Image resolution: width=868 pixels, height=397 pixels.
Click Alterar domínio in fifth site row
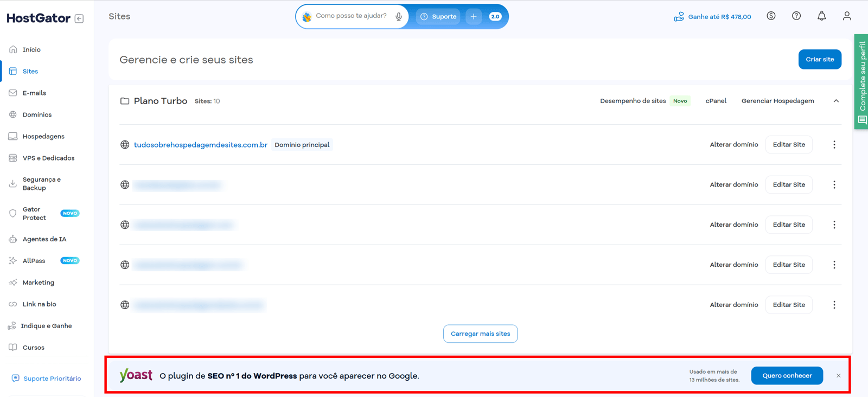coord(734,305)
